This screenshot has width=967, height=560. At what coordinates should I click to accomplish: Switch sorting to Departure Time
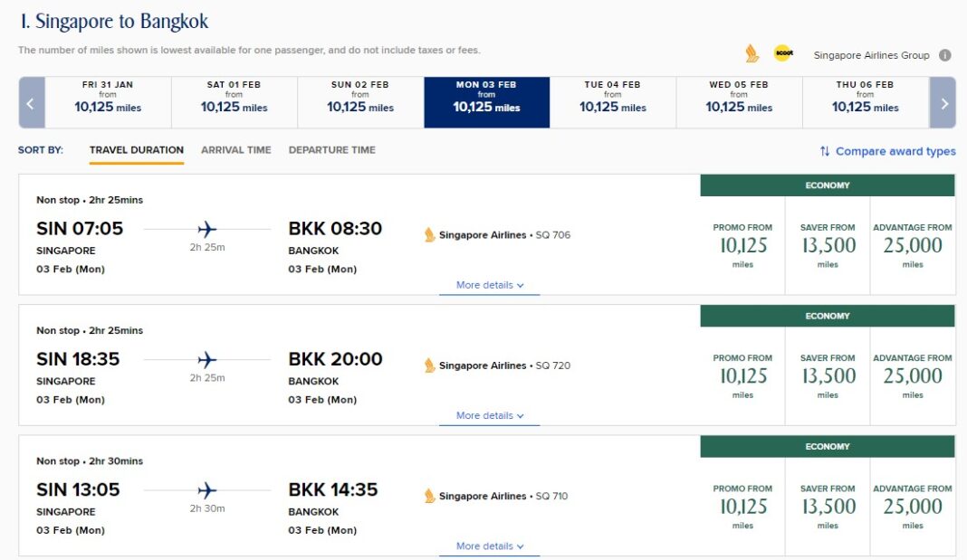coord(331,150)
